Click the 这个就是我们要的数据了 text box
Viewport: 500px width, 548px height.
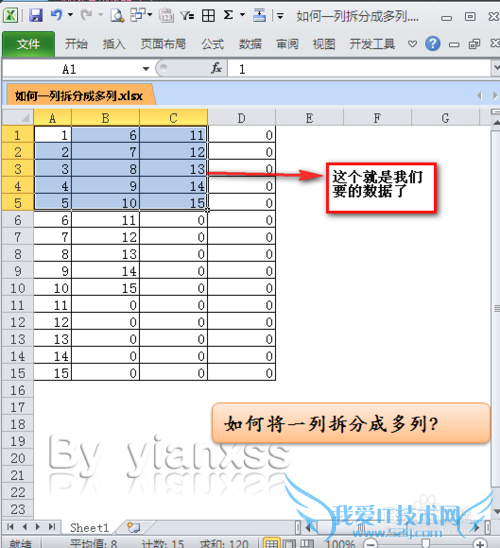[382, 188]
